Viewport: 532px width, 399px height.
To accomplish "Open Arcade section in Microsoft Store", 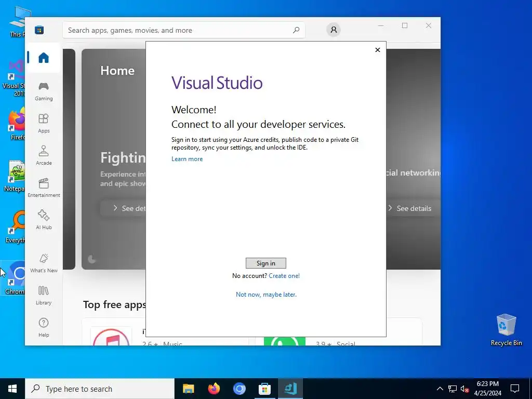I will coord(44,156).
